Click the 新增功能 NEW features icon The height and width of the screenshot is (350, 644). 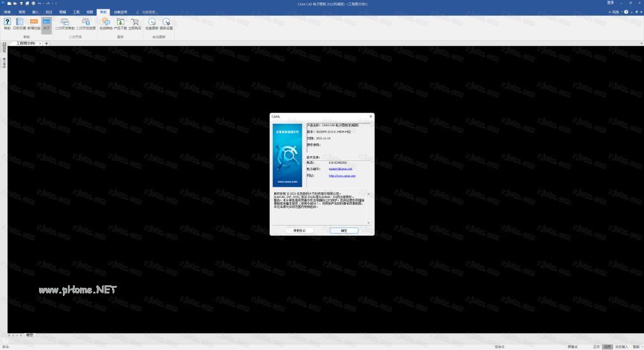click(x=34, y=23)
